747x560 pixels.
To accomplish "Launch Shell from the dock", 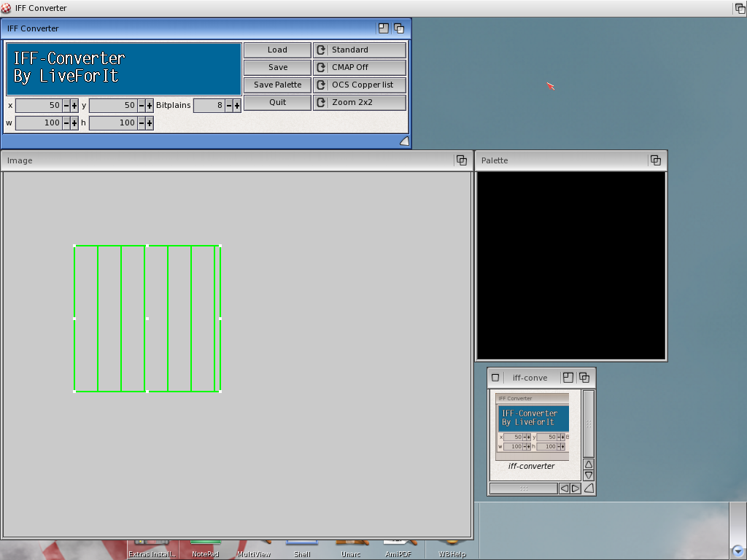I will (301, 549).
